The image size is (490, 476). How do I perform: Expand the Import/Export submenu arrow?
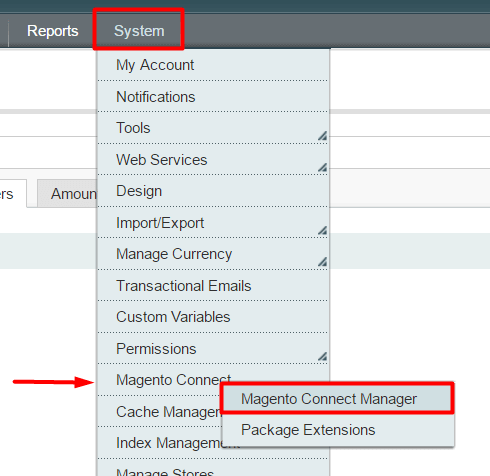pyautogui.click(x=322, y=230)
